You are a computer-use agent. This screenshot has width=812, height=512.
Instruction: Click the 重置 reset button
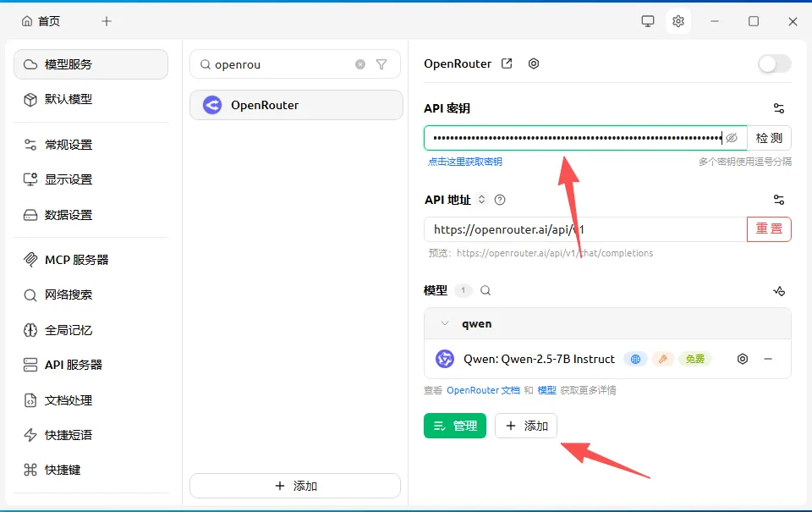[x=769, y=229]
